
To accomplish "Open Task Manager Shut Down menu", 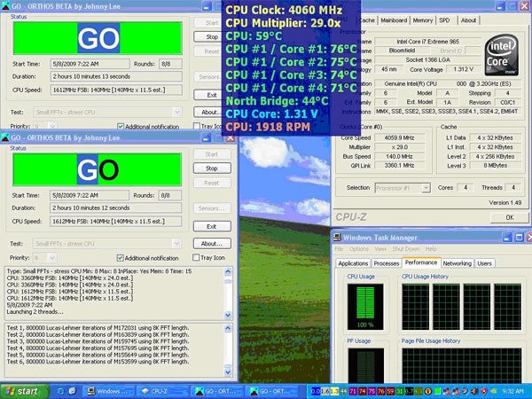I will coord(406,248).
